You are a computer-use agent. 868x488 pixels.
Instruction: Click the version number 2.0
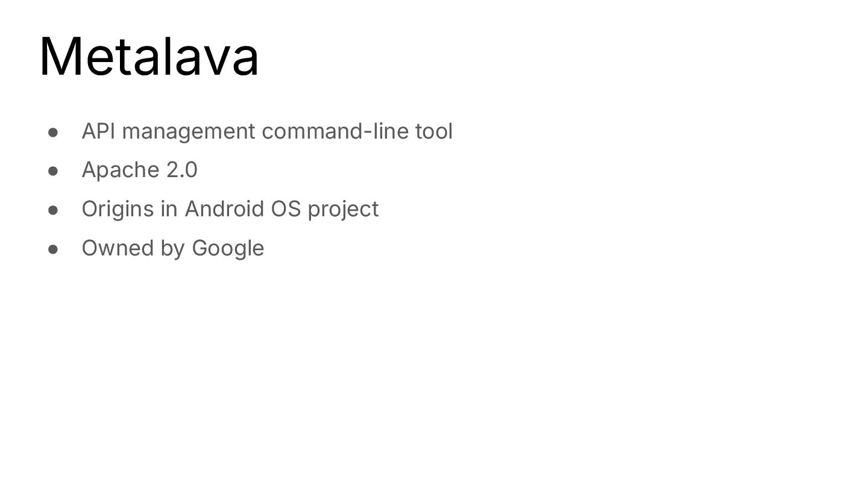click(x=181, y=170)
